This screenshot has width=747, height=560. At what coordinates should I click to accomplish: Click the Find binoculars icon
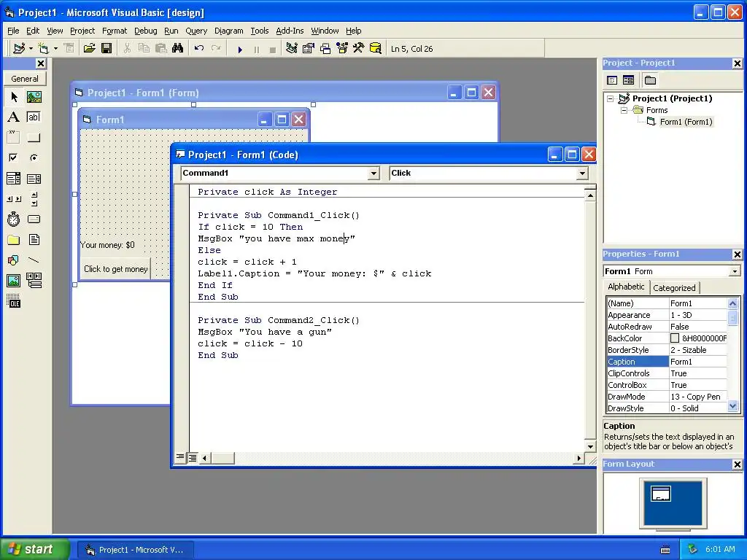[x=178, y=48]
